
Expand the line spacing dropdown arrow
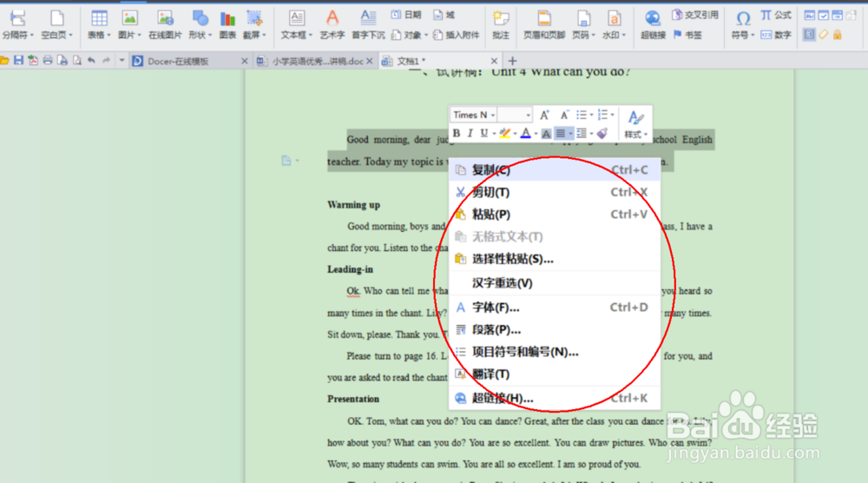click(592, 134)
